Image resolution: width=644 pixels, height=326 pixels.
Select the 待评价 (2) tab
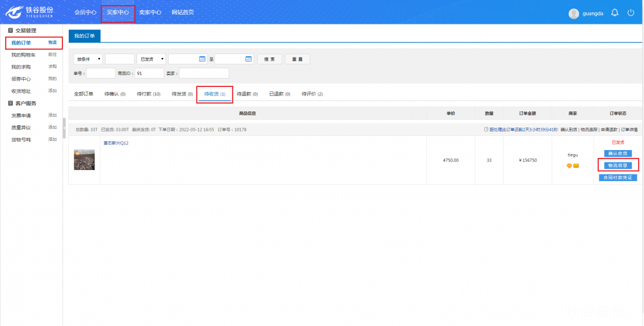(312, 94)
